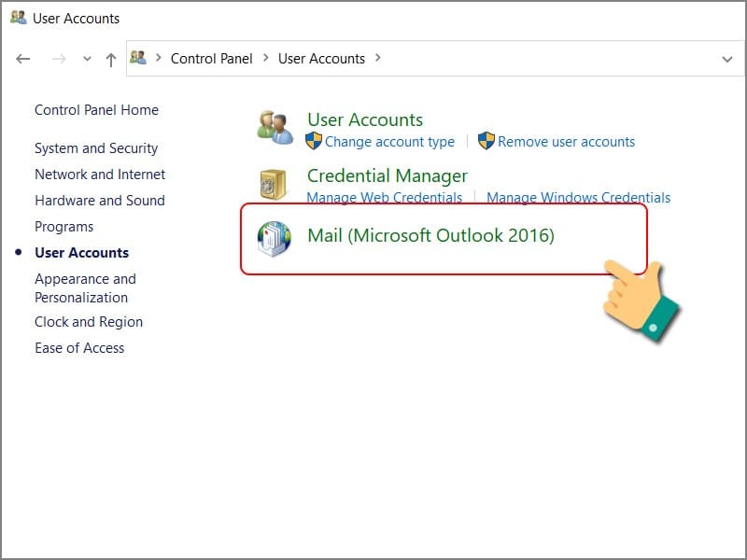Screen dimensions: 747x560
Task: Click shield icon beside Change account type
Action: [314, 141]
